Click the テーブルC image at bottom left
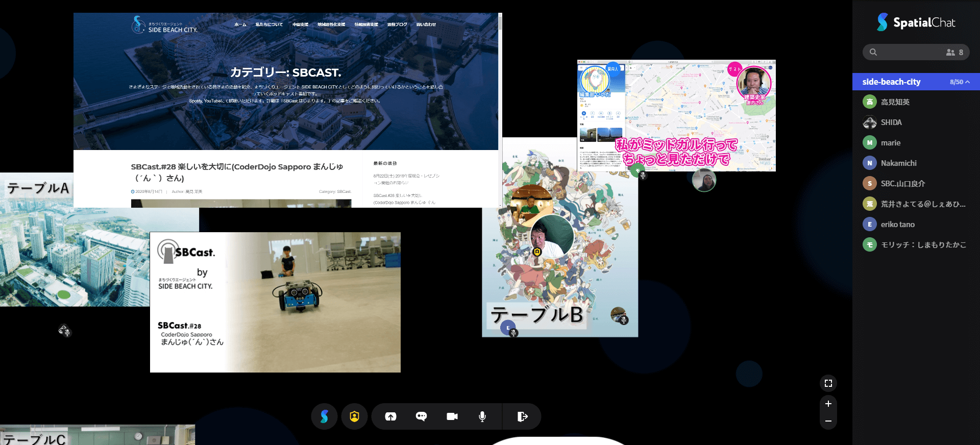The image size is (980, 445). click(97, 435)
